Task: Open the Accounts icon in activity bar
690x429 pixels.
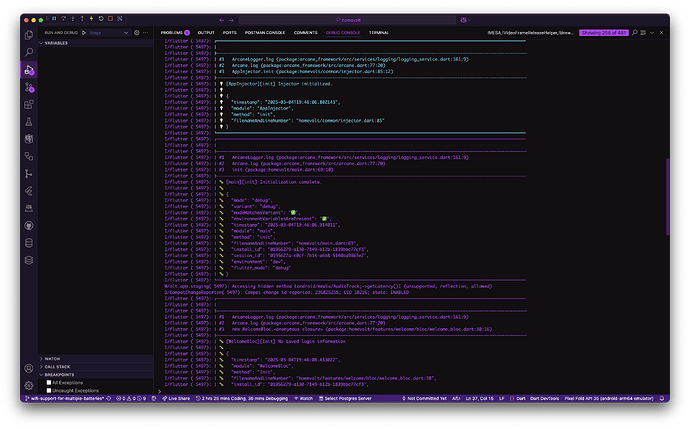Action: point(29,368)
